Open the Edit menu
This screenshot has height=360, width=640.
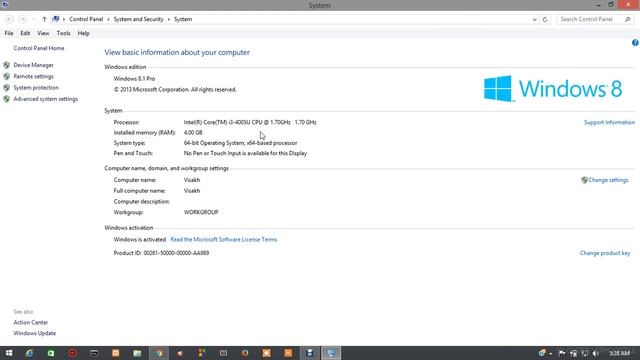(25, 33)
